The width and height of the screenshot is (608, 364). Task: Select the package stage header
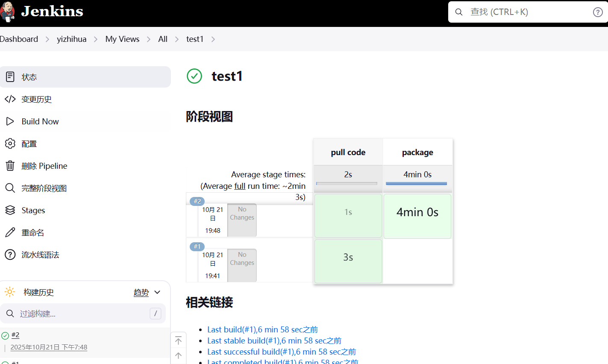point(417,152)
